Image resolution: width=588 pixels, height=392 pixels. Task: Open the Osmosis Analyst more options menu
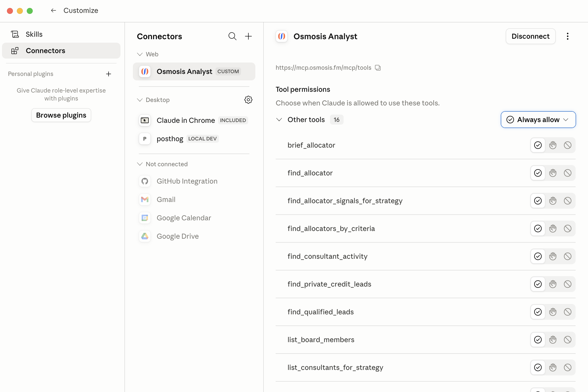point(567,36)
